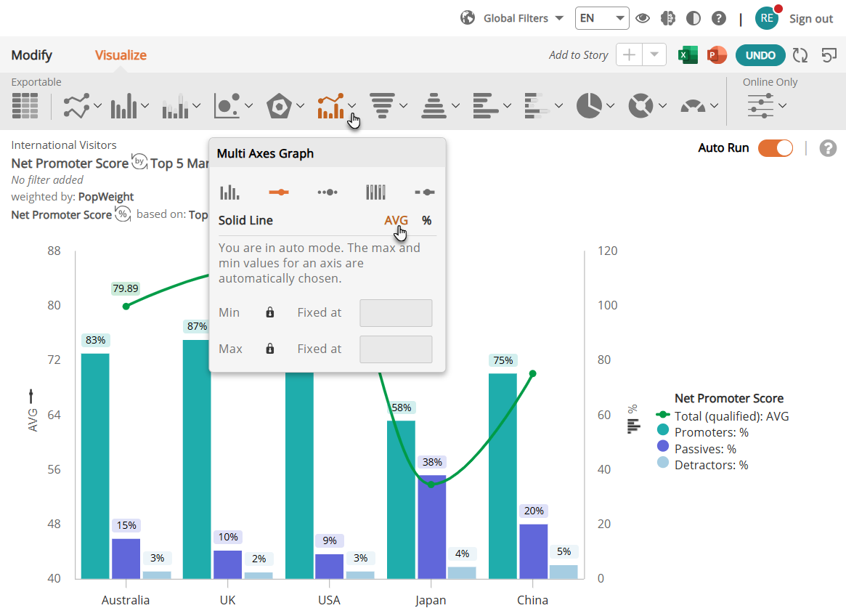Choose dotted line style in Multi Axes popup
The image size is (846, 616).
pos(328,192)
